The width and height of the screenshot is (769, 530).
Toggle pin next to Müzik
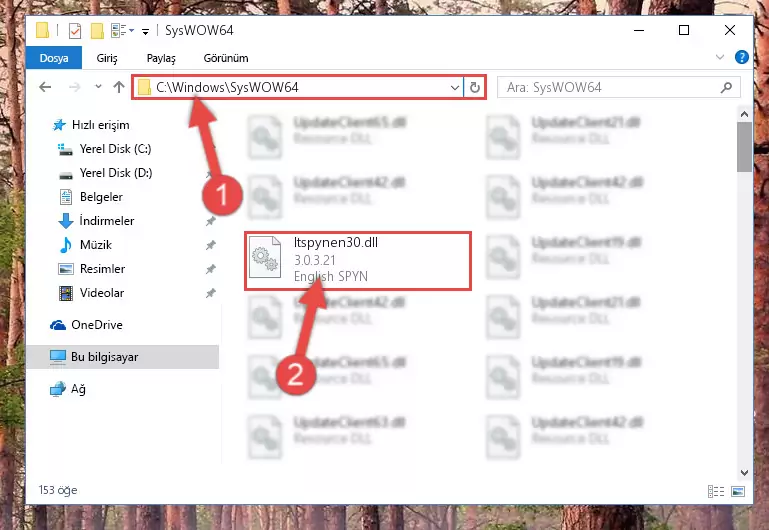[210, 245]
